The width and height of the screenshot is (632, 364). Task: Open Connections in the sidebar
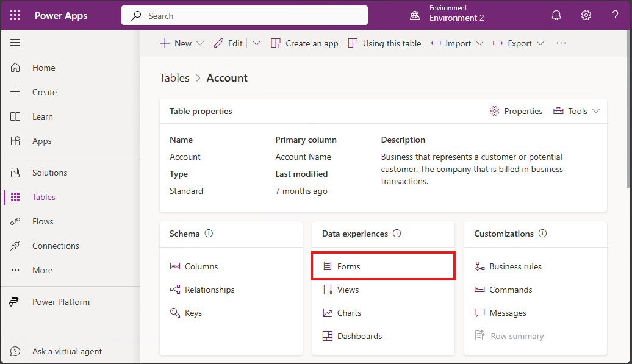[x=56, y=246]
